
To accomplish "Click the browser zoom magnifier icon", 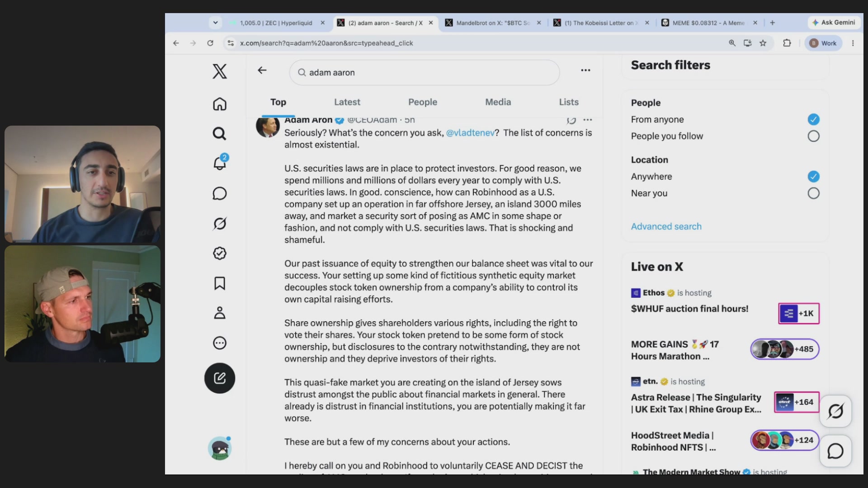I will pos(732,43).
